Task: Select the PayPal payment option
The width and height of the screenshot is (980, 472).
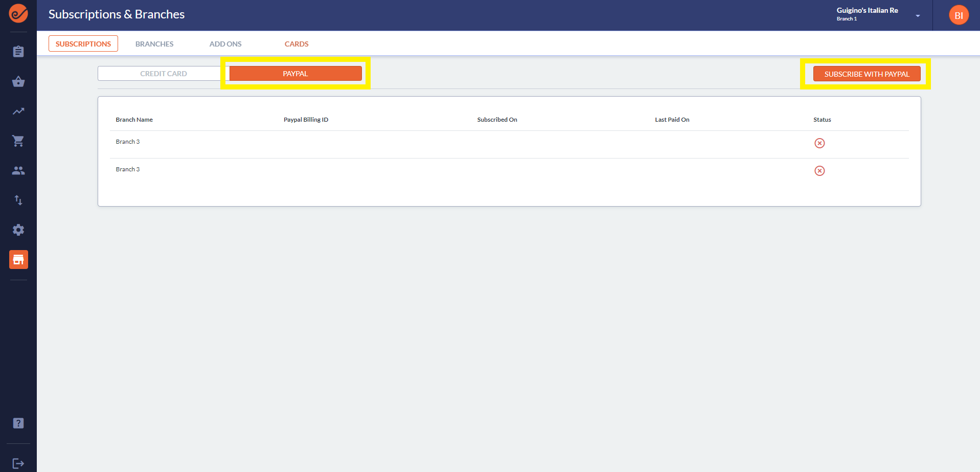Action: pos(295,74)
